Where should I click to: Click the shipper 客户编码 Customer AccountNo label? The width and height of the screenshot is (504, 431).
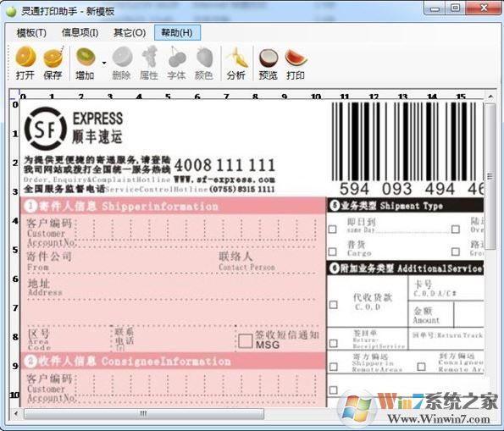(51, 233)
